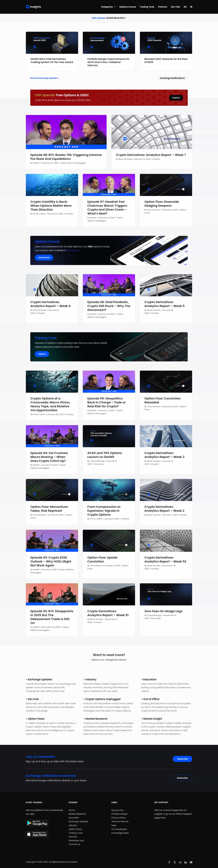This screenshot has height=868, width=218.
Task: Open the Reddit footer icon
Action: (x=180, y=862)
